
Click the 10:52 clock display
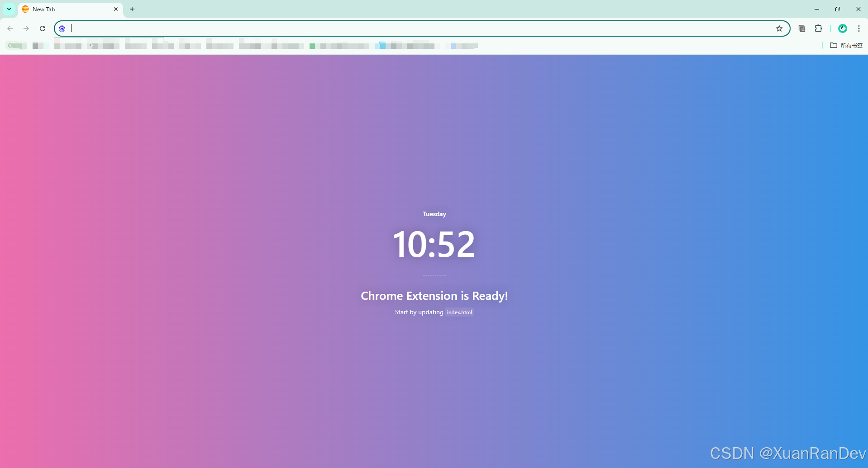434,245
